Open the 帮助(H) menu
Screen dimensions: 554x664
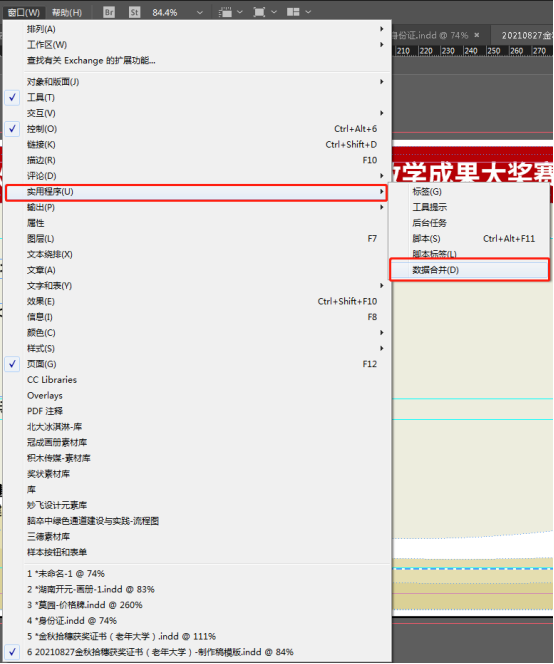[66, 12]
